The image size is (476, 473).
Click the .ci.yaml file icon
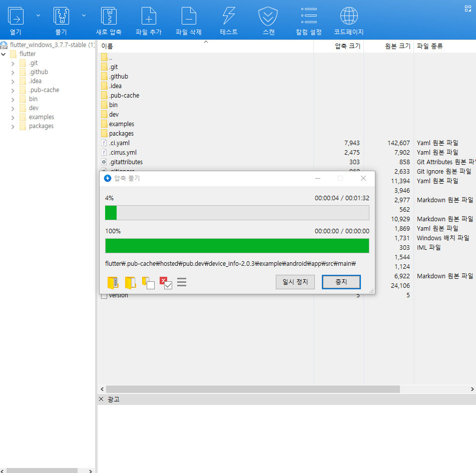(x=104, y=143)
